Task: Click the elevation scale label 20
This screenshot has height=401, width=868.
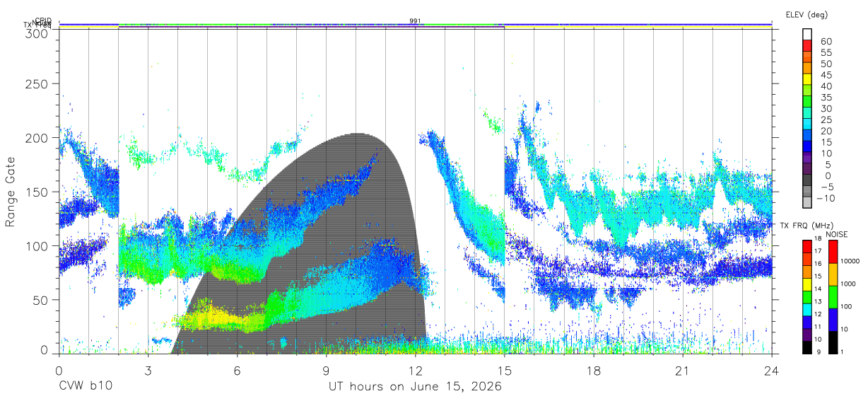Action: pos(826,131)
